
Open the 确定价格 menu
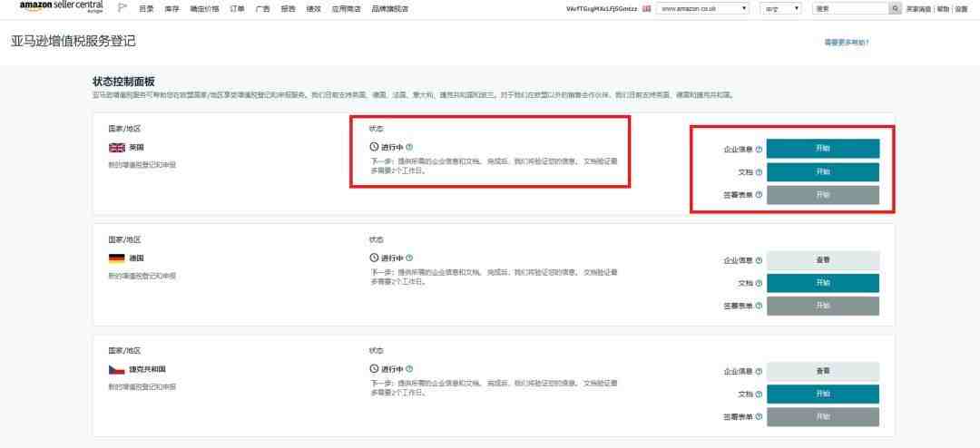204,9
